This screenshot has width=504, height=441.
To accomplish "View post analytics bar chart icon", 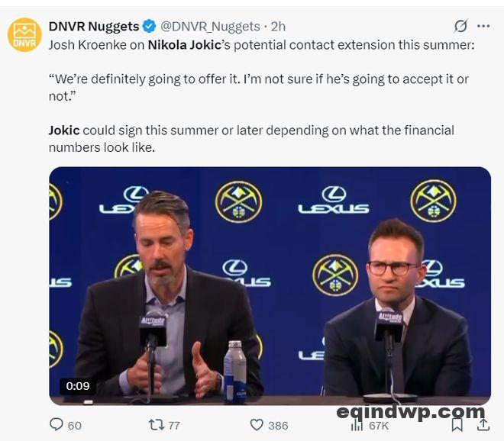I will coord(357,426).
